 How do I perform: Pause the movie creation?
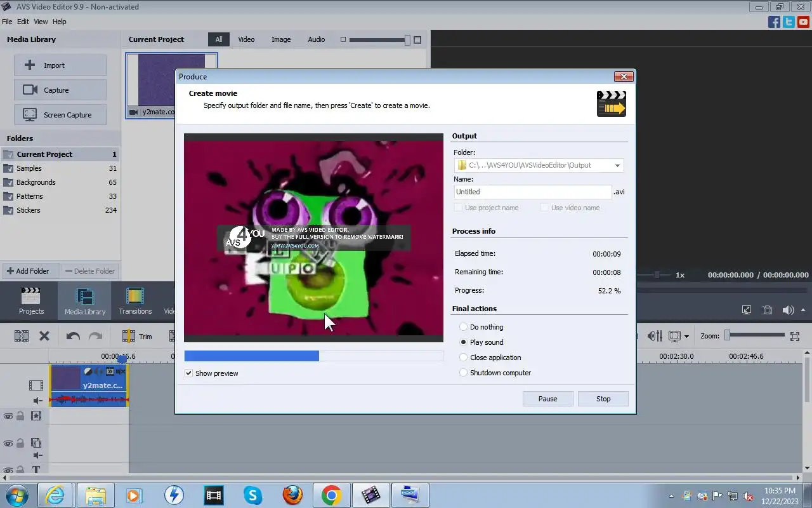[x=547, y=399]
